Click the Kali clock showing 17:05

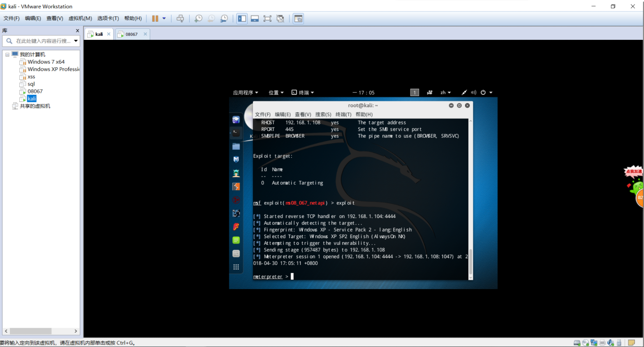point(364,93)
